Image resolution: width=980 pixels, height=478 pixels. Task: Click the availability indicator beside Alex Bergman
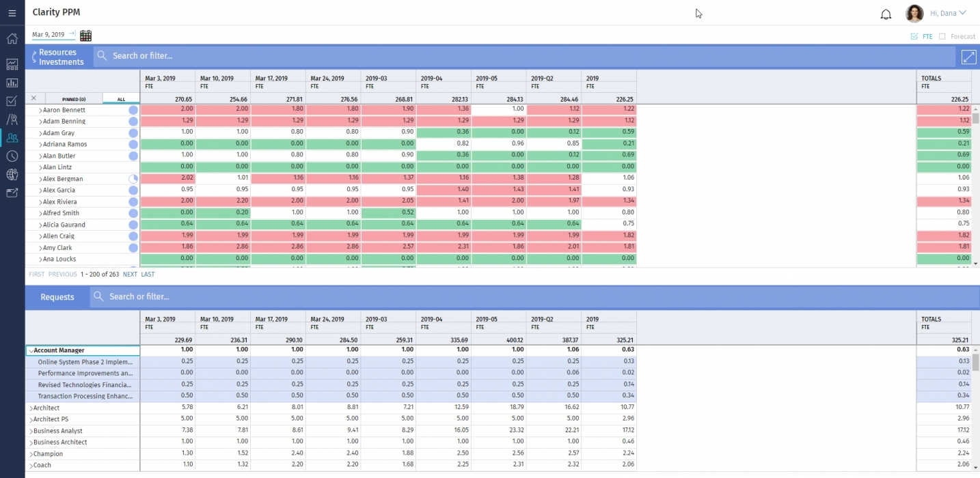[x=133, y=178]
